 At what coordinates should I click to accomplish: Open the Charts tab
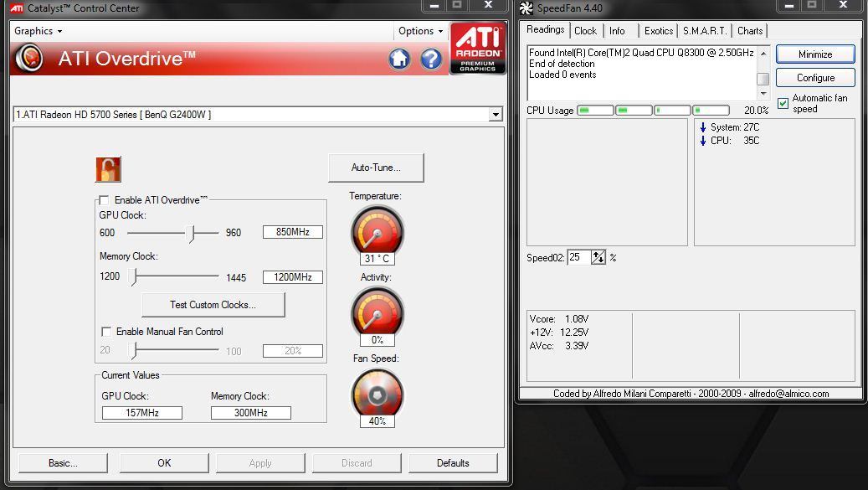click(x=749, y=31)
